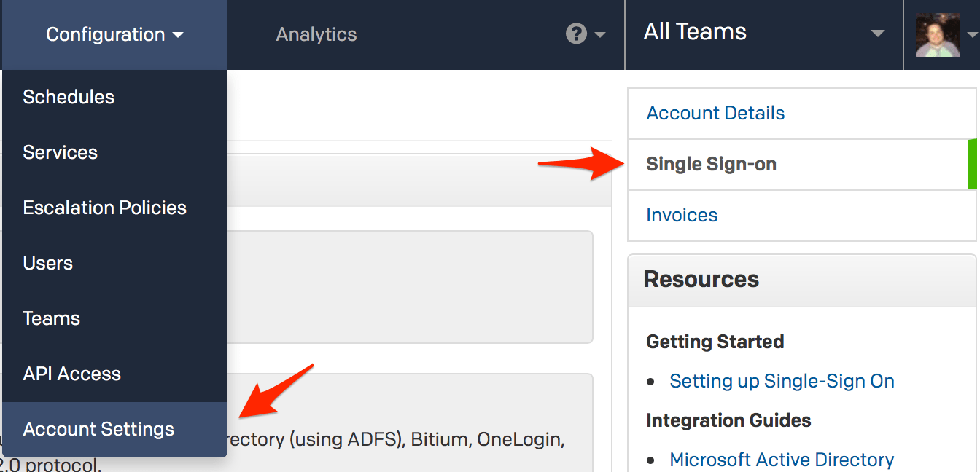Open Services in the Configuration menu
The height and width of the screenshot is (472, 980).
click(60, 152)
